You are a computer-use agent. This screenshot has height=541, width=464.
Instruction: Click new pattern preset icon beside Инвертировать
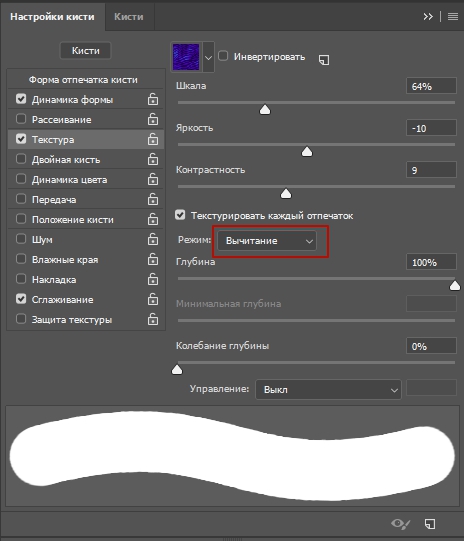[324, 60]
